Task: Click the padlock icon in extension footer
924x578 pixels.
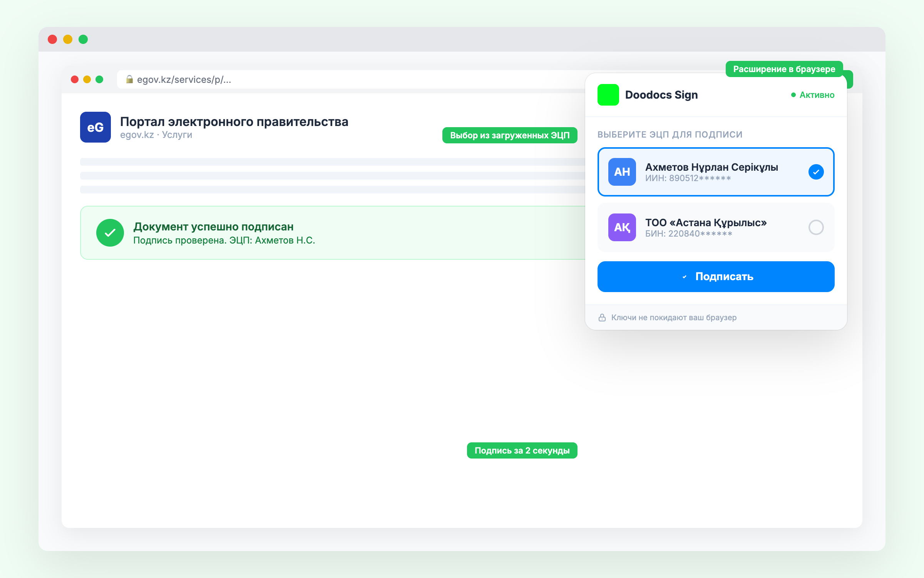Action: tap(602, 318)
